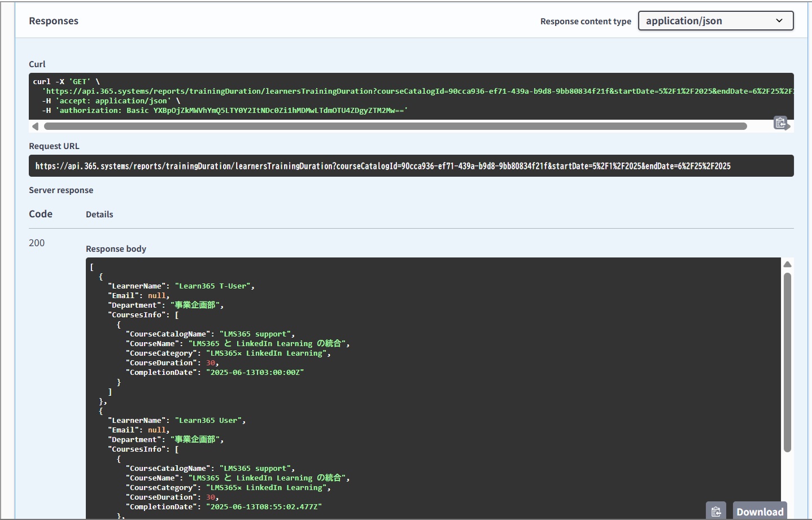Click the Request URL label
Screen dimensions: 812x520
(54, 146)
